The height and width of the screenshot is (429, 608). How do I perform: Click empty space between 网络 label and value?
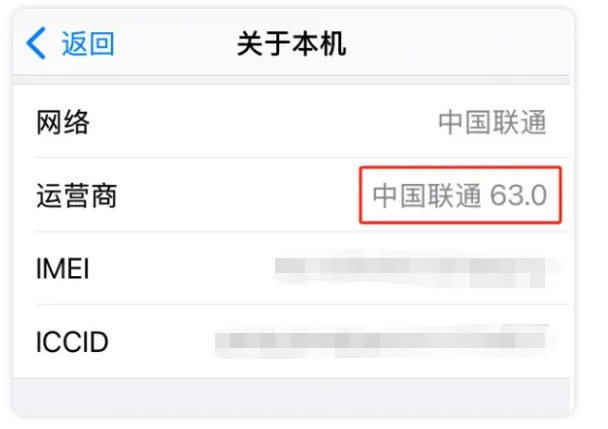[x=264, y=123]
